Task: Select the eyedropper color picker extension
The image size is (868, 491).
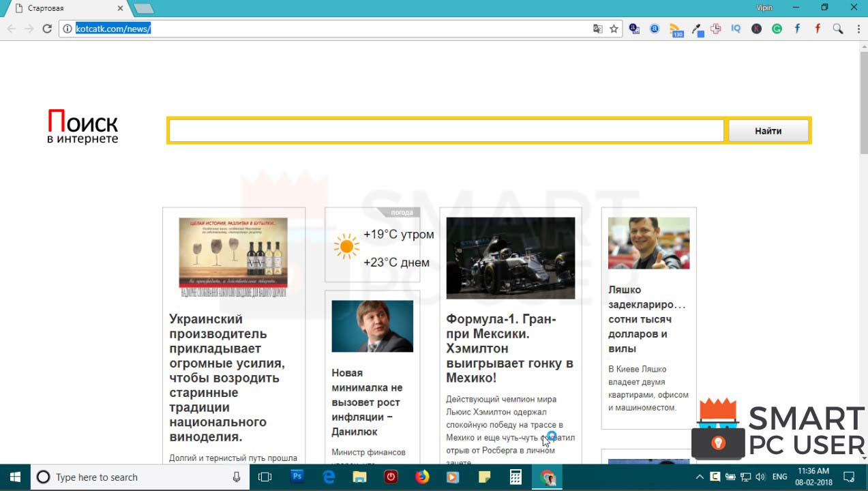Action: pos(696,29)
